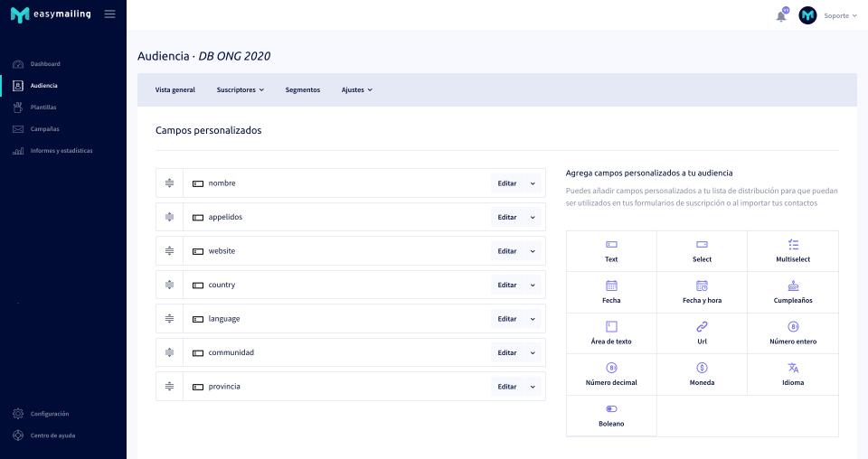Open dropdown arrow beside nombre Editar

533,183
